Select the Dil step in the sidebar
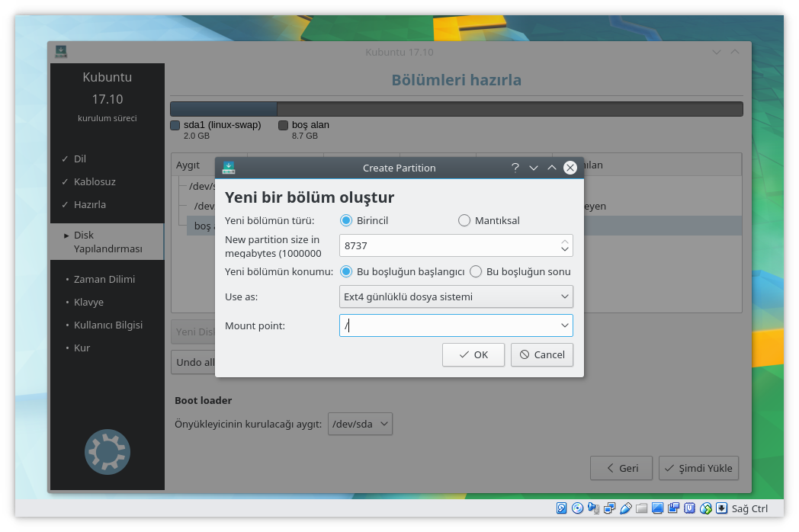Screen dimensions: 799x532 [x=80, y=159]
